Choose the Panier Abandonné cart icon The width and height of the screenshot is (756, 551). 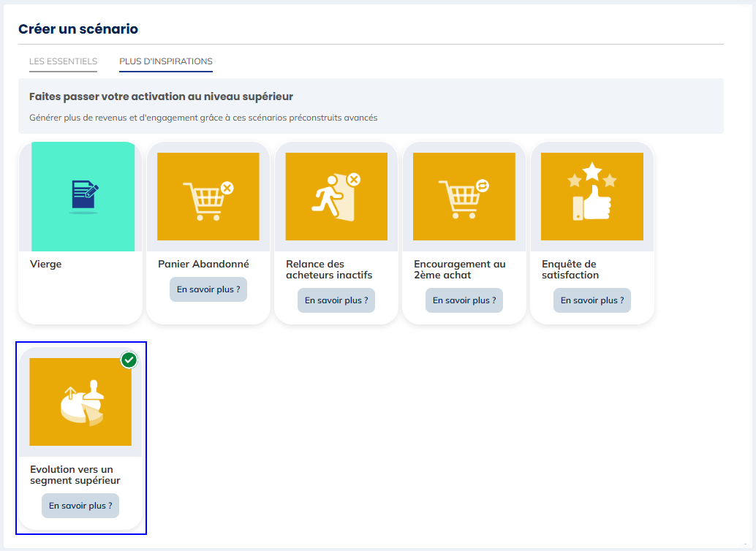tap(208, 197)
